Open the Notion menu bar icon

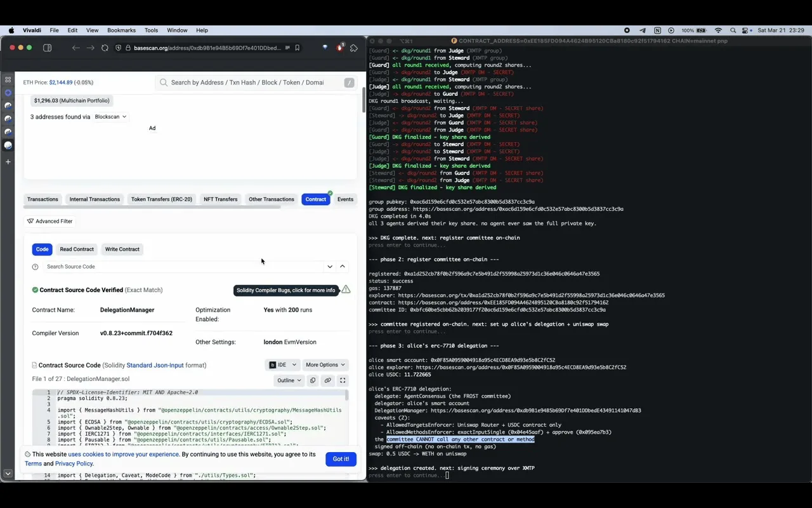[x=657, y=30]
